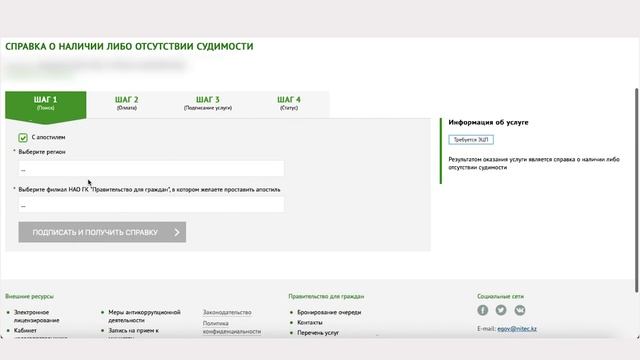Click the egov@nitec.kz email link
This screenshot has width=640, height=360.
pos(517,329)
